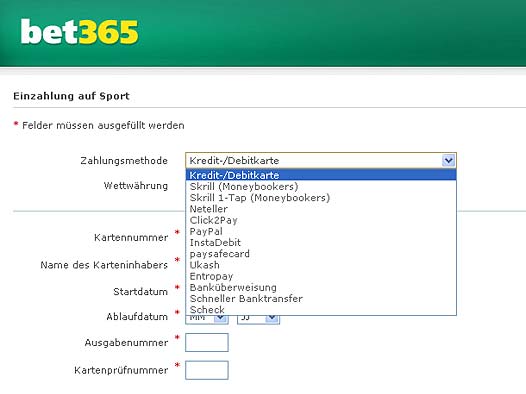Focus the Ausgabenummer input field
Image resolution: width=526 pixels, height=394 pixels.
coord(207,342)
